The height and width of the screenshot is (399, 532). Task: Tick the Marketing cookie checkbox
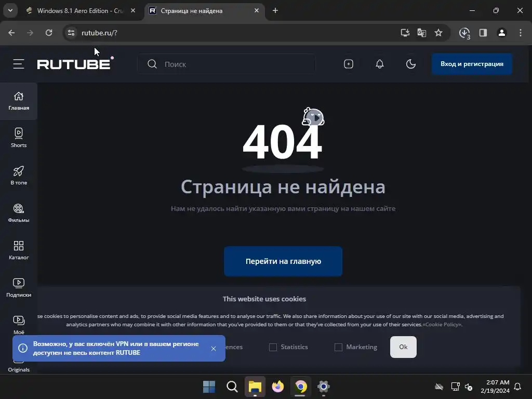[x=338, y=347]
